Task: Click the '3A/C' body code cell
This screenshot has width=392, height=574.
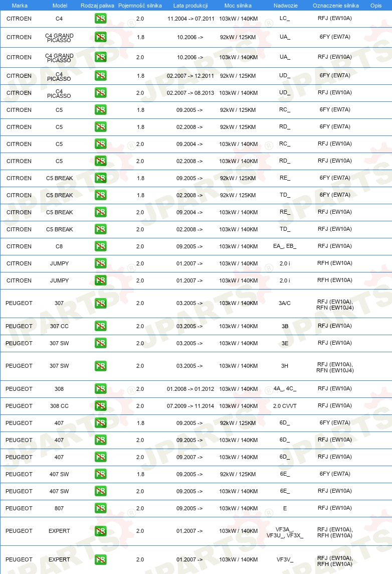Action: 285,303
